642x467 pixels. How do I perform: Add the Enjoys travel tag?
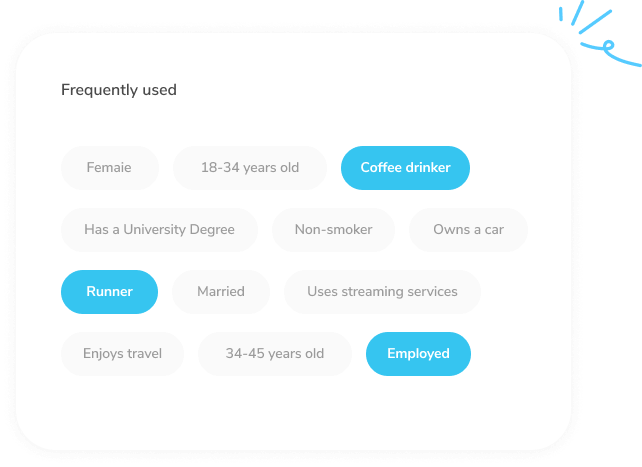click(x=122, y=354)
